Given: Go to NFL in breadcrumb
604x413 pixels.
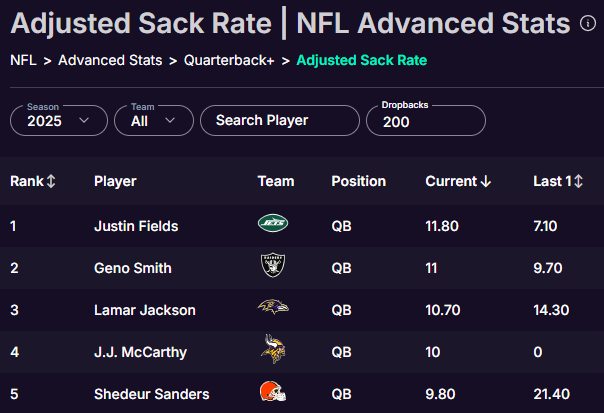Looking at the screenshot, I should click(23, 60).
